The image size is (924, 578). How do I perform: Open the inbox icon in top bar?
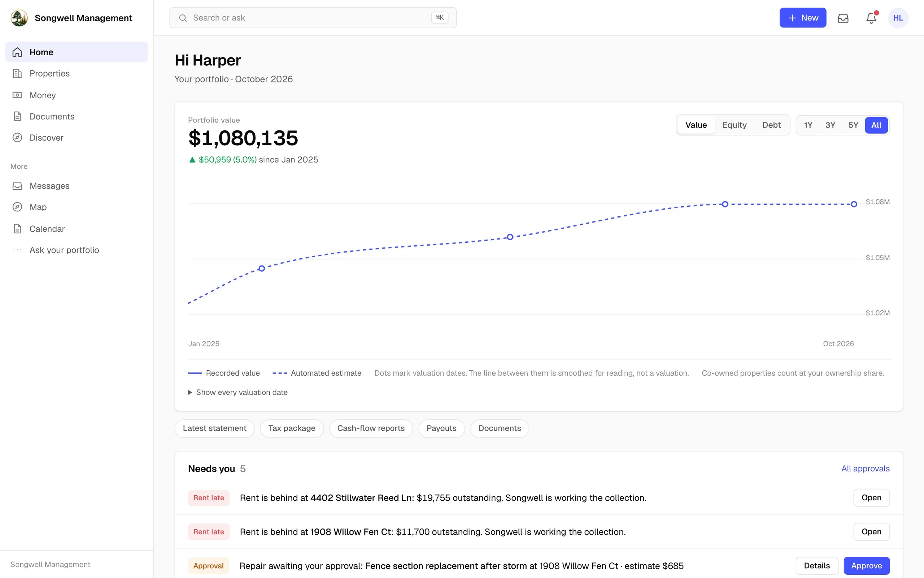(x=843, y=18)
